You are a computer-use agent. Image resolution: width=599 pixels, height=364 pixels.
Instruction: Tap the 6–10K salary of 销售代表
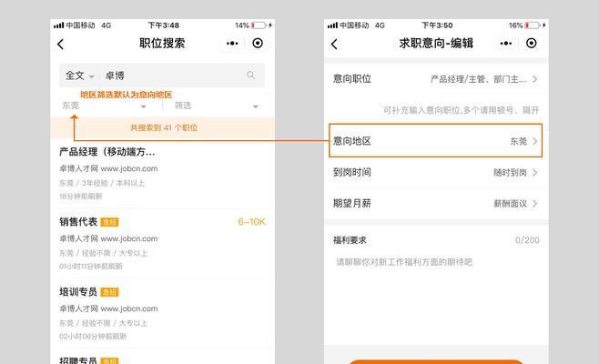coord(251,222)
